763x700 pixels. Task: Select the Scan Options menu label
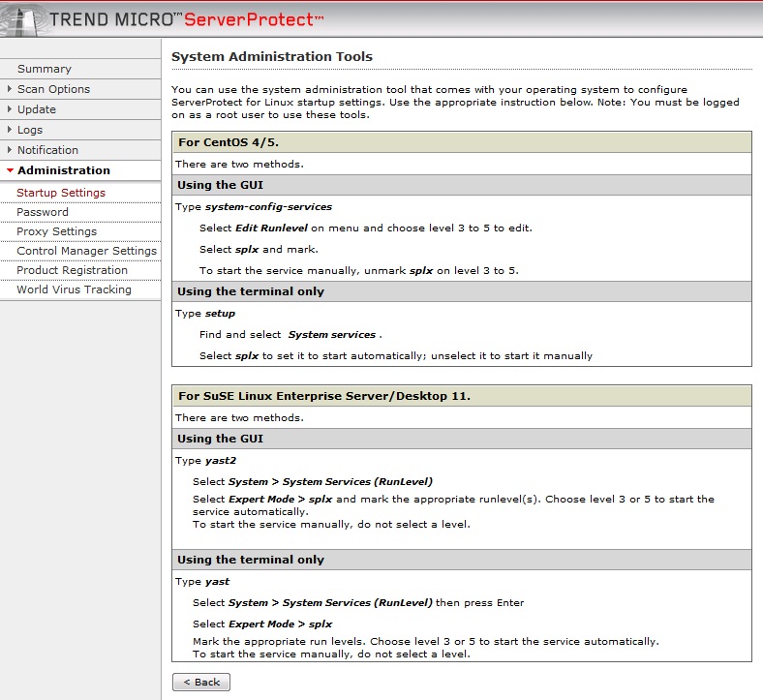pos(53,89)
